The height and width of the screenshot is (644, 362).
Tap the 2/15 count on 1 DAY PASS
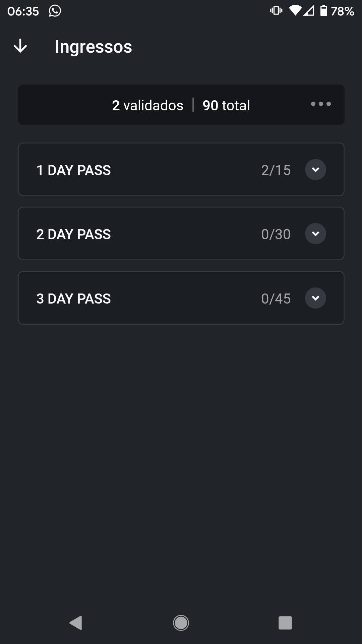pos(276,170)
